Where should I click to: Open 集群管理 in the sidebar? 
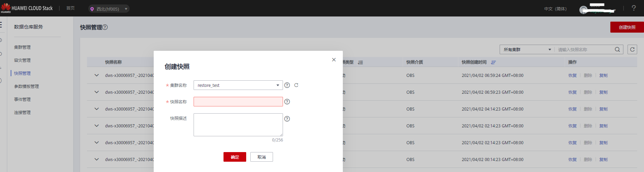[22, 47]
